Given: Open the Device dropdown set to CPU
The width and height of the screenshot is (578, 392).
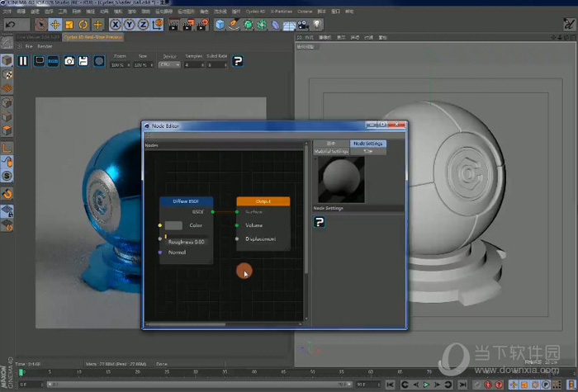Looking at the screenshot, I should 168,64.
